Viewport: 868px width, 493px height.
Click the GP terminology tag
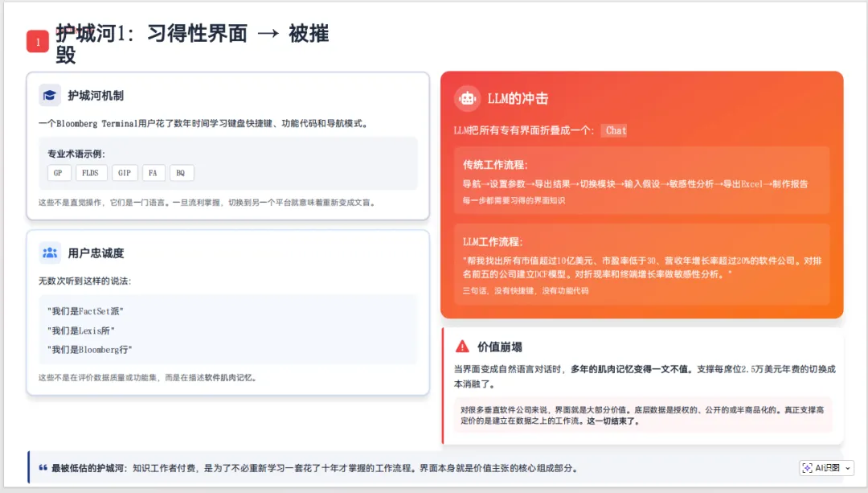[x=58, y=173]
